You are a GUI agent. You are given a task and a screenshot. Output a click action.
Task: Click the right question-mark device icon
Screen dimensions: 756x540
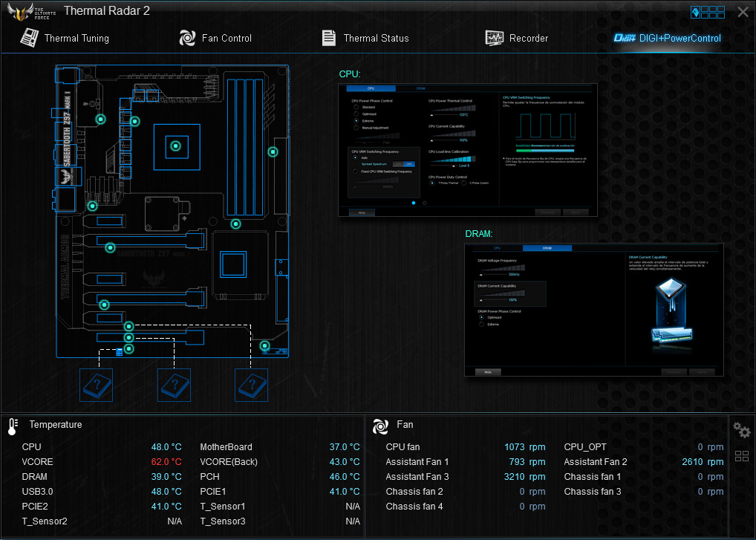(251, 386)
